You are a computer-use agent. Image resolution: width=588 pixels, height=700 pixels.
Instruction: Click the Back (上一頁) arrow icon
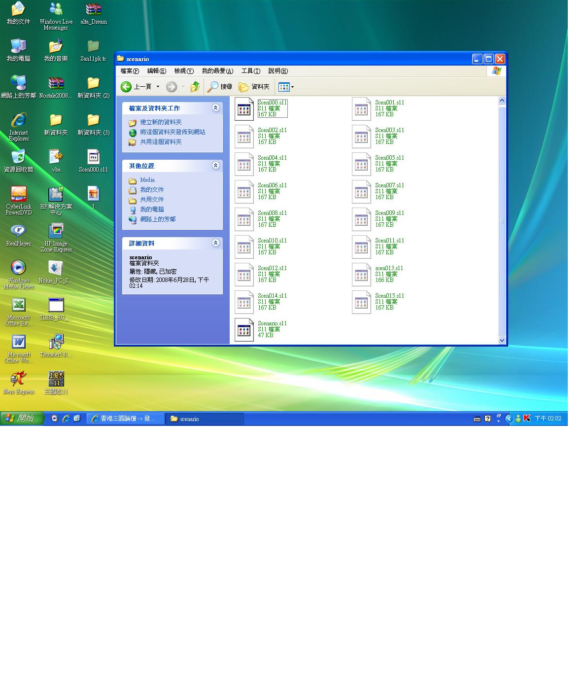tap(126, 87)
